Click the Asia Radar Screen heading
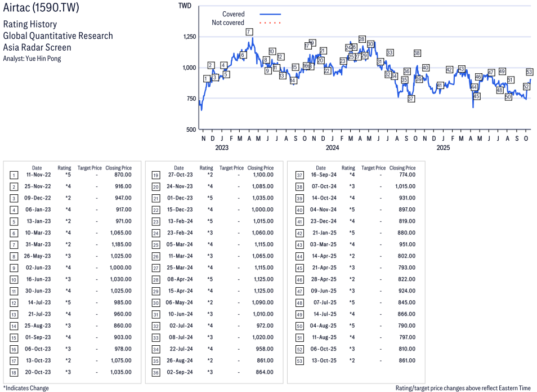Image resolution: width=537 pixels, height=392 pixels. (37, 47)
